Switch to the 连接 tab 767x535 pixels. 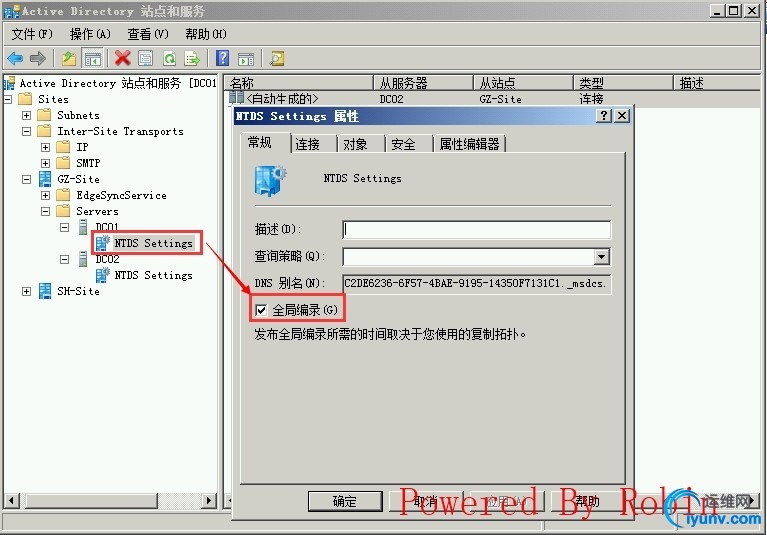tap(307, 144)
